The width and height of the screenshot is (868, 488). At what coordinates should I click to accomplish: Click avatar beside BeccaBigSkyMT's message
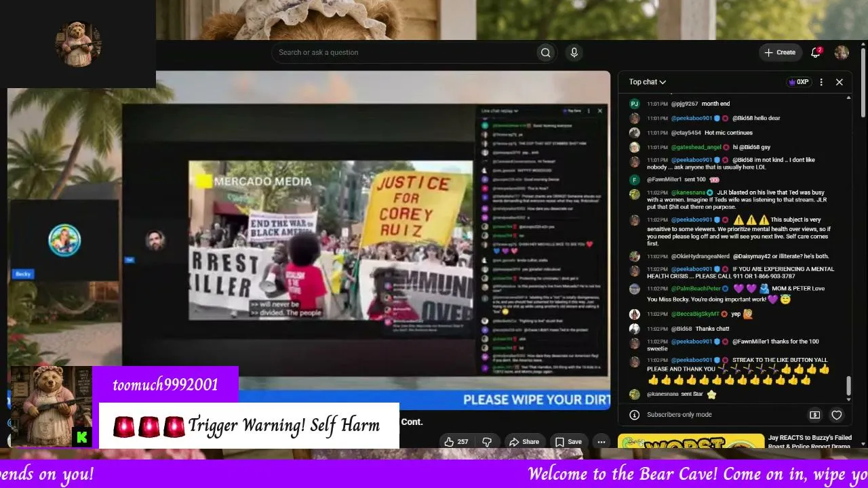pyautogui.click(x=634, y=314)
